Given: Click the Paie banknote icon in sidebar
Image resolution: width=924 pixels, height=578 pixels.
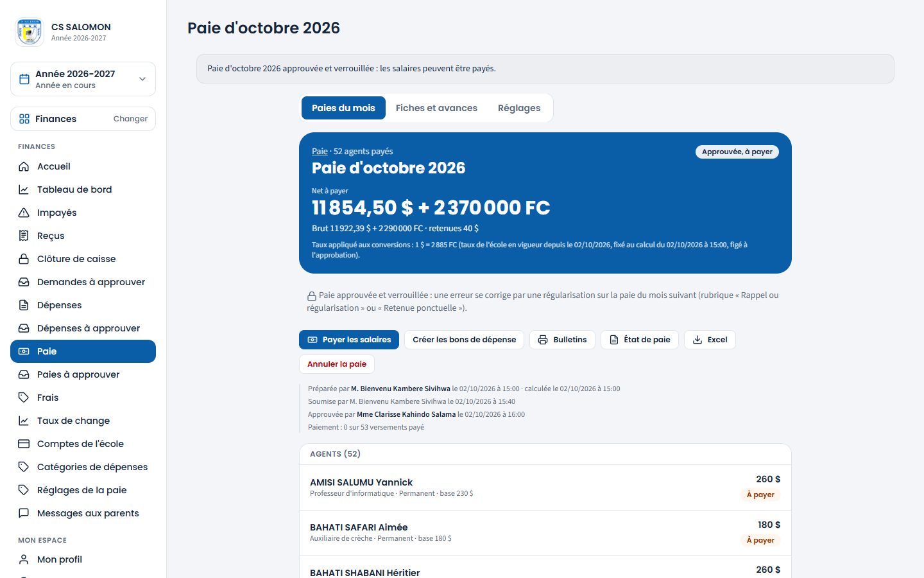Looking at the screenshot, I should [x=24, y=351].
